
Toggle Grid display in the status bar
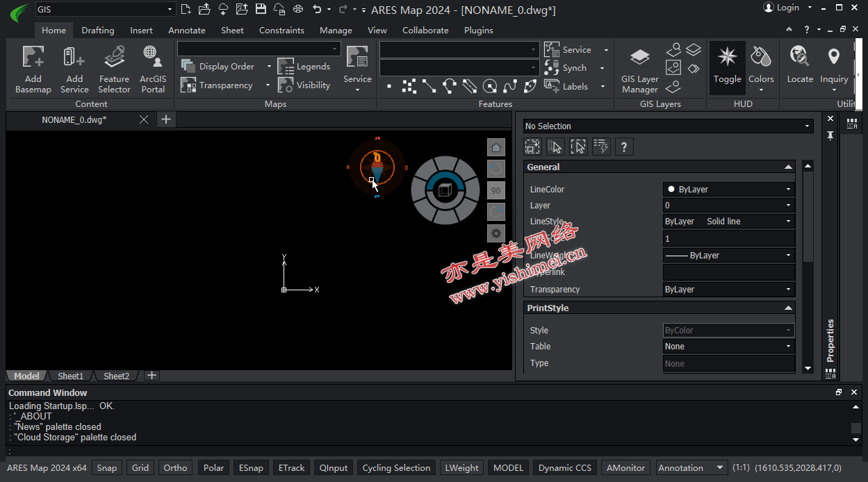click(x=140, y=468)
